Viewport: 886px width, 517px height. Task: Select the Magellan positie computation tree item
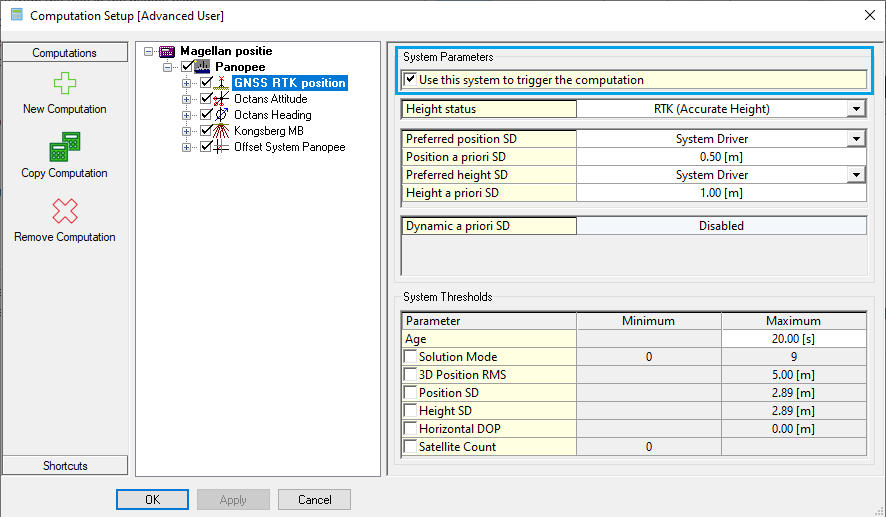click(x=226, y=51)
